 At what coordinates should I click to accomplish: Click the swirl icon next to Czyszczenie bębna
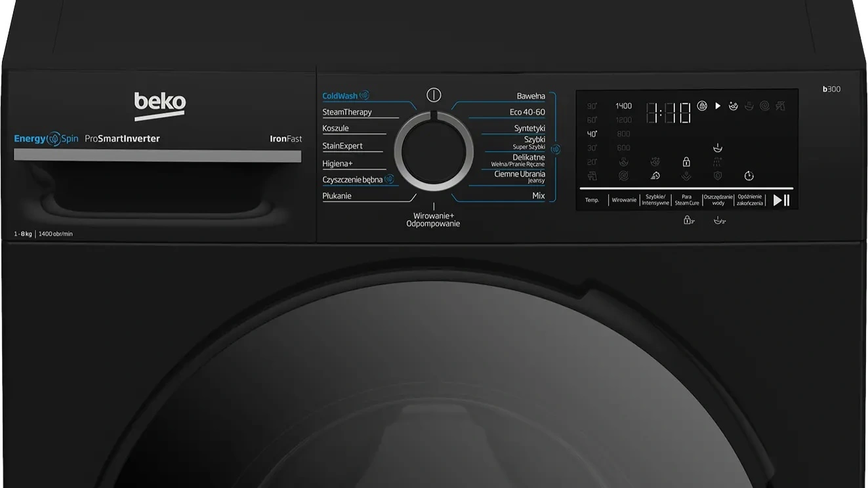(x=389, y=179)
